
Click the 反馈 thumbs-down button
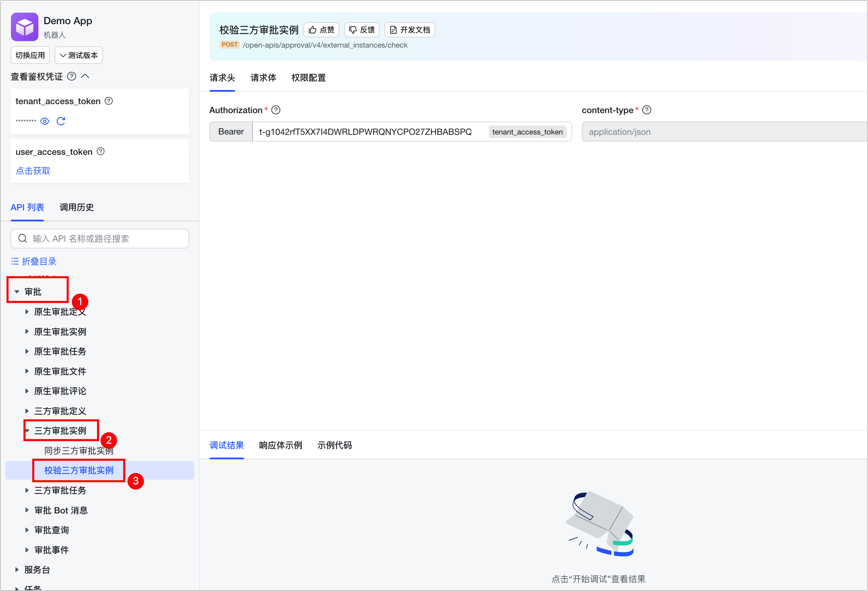pyautogui.click(x=362, y=30)
